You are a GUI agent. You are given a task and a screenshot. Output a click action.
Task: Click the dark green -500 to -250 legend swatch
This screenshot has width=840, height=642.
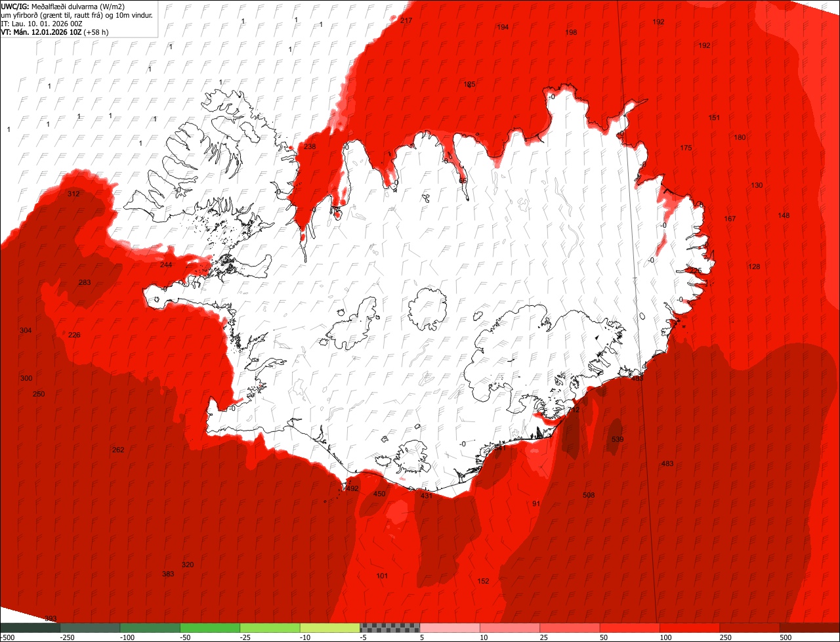click(x=30, y=628)
